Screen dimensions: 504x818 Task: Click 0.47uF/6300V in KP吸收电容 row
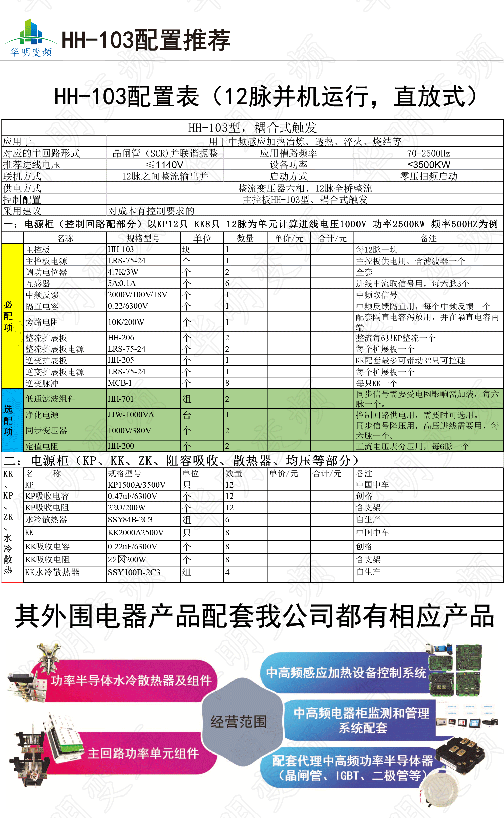[132, 496]
